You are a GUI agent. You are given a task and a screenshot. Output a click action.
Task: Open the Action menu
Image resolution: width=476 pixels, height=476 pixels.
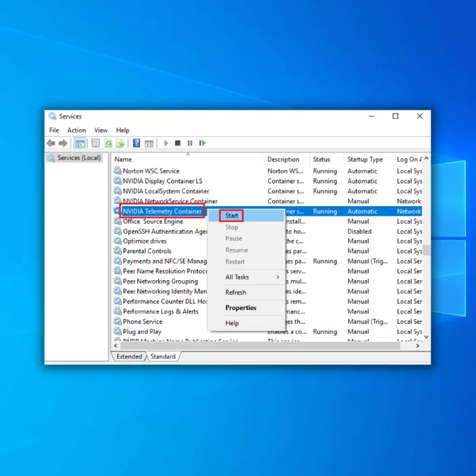pyautogui.click(x=76, y=131)
